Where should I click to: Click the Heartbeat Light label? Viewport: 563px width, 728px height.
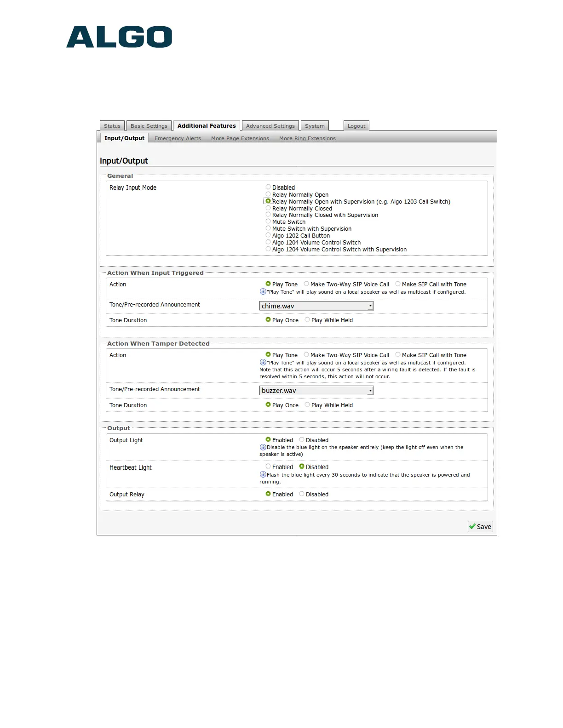(130, 467)
